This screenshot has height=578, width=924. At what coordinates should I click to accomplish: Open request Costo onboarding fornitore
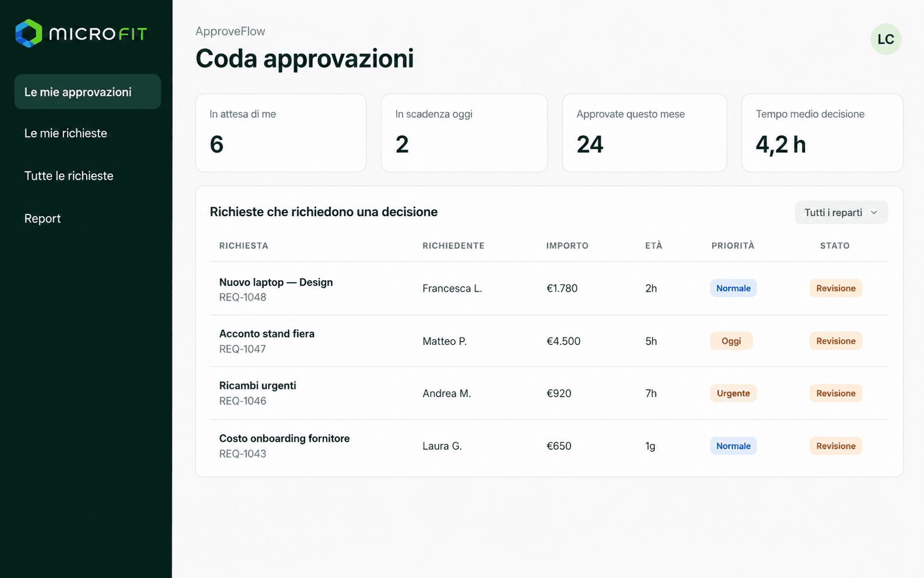[284, 438]
